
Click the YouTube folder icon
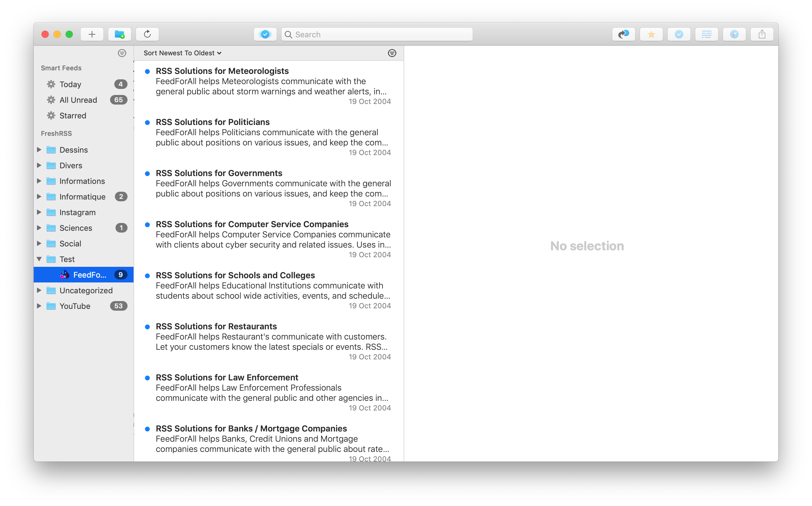click(x=51, y=306)
